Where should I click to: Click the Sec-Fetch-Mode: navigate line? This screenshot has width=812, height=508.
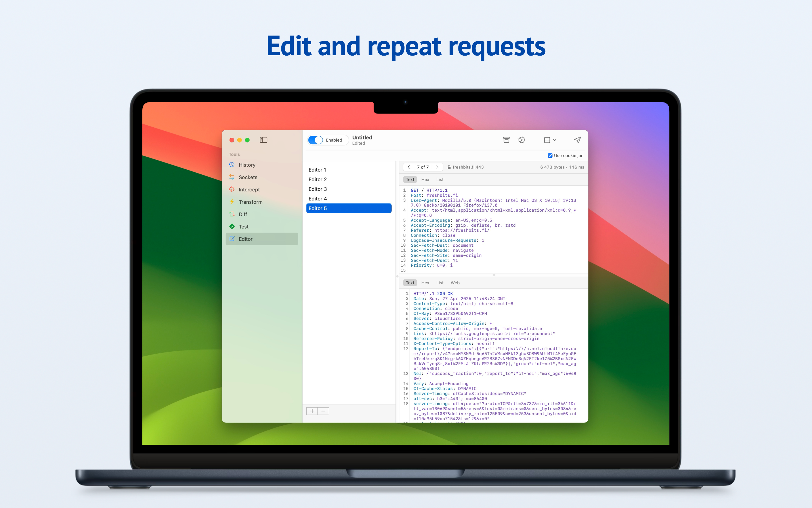point(442,250)
